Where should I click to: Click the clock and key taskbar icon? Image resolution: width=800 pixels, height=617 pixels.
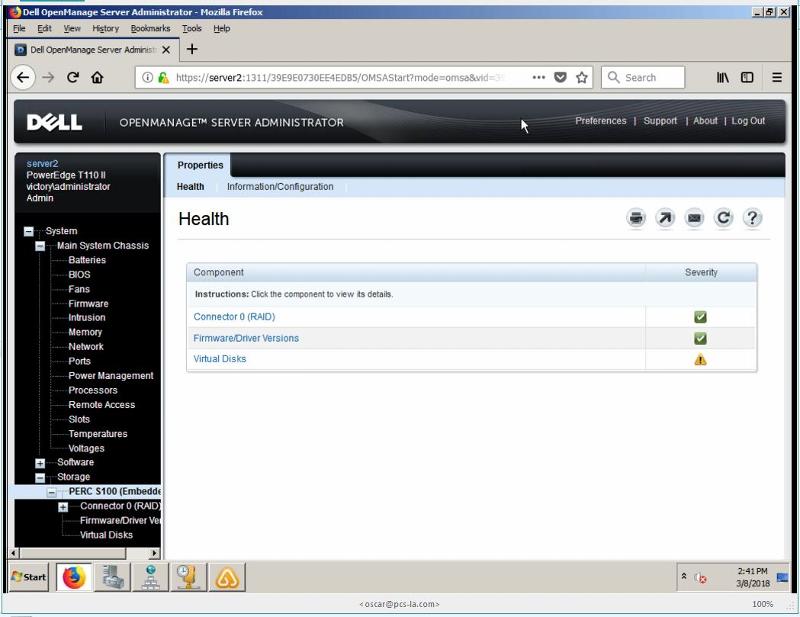[188, 577]
